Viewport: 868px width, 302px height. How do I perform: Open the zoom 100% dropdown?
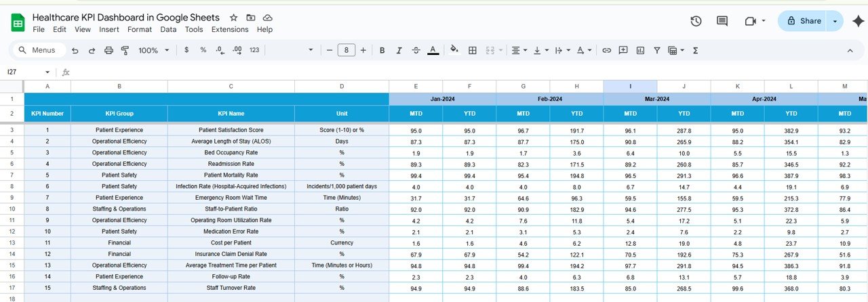(x=153, y=50)
